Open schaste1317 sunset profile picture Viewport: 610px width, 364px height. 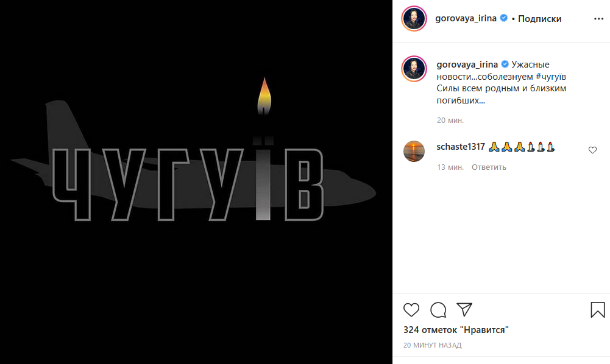[414, 151]
